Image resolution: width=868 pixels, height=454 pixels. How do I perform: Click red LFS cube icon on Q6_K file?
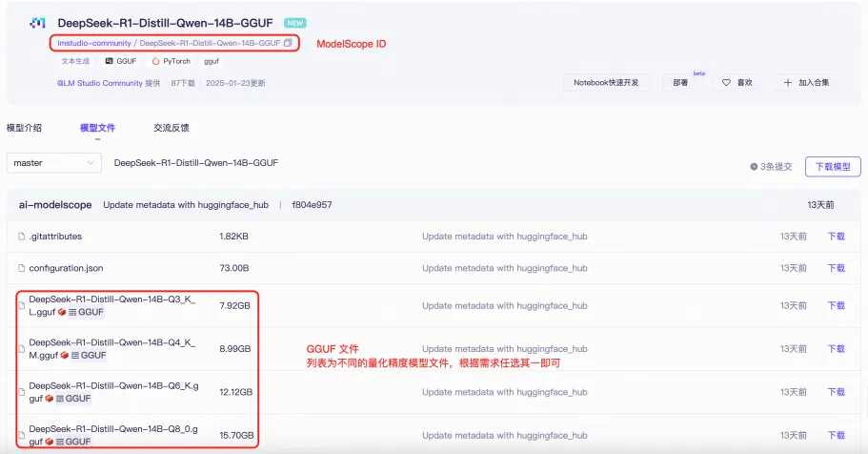coord(50,399)
